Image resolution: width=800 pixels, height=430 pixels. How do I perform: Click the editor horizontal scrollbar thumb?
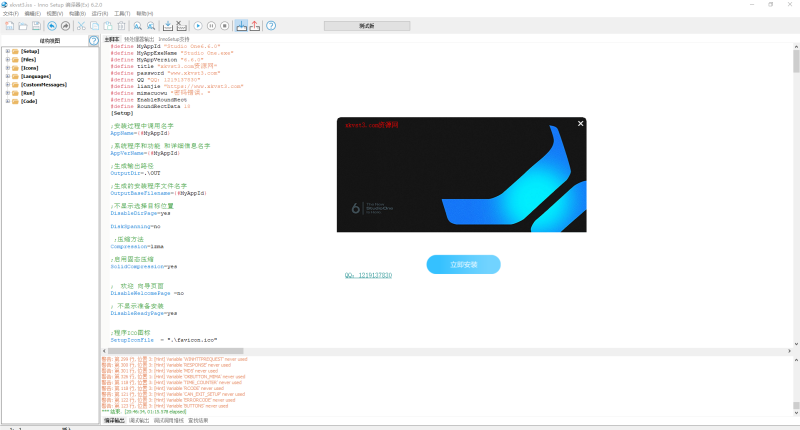(x=176, y=351)
